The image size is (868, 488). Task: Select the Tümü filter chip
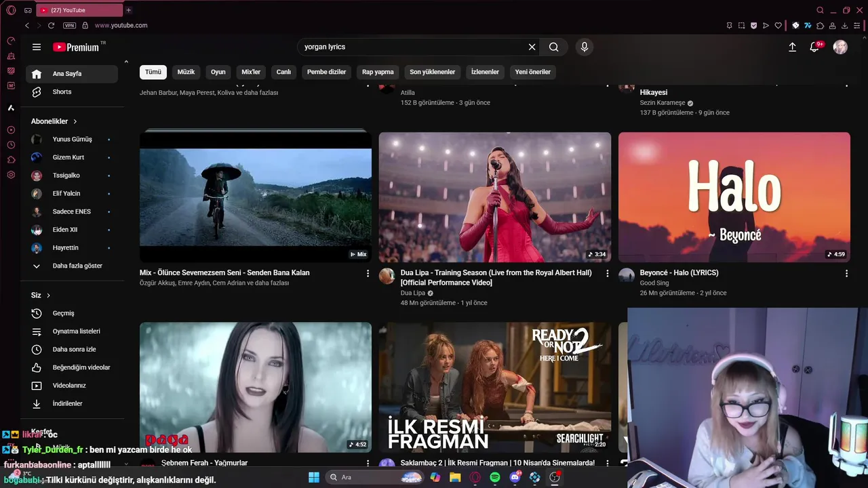coord(153,72)
